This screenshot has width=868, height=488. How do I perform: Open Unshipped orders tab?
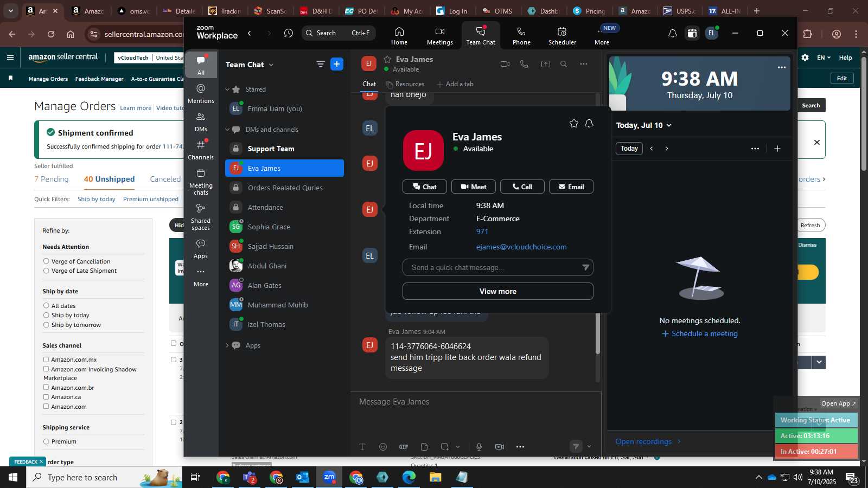coord(109,179)
